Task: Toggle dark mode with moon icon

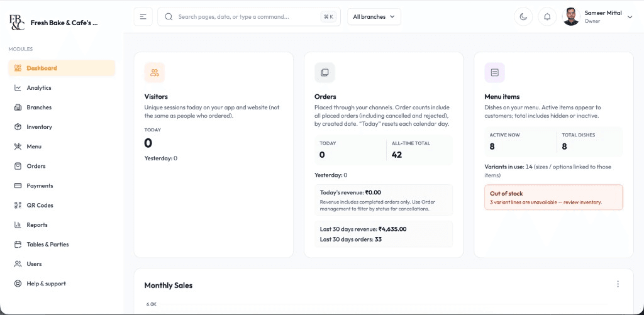Action: tap(523, 17)
